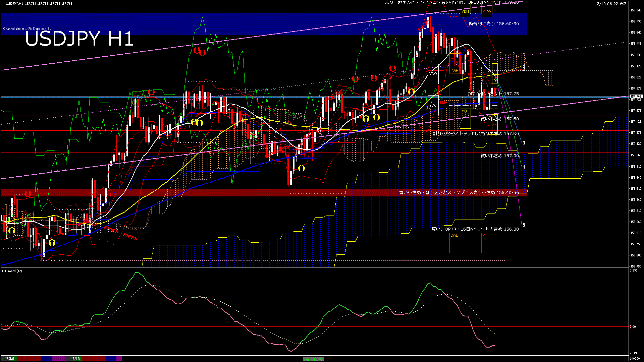Image resolution: width=644 pixels, height=362 pixels.
Task: Click the current price tag 157.768
Action: pos(636,97)
